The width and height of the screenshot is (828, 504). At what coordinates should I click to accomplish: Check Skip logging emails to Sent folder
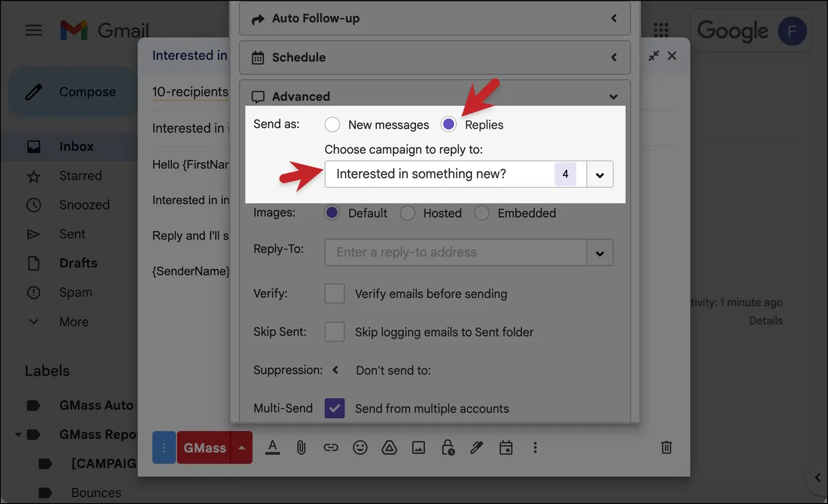click(x=335, y=332)
